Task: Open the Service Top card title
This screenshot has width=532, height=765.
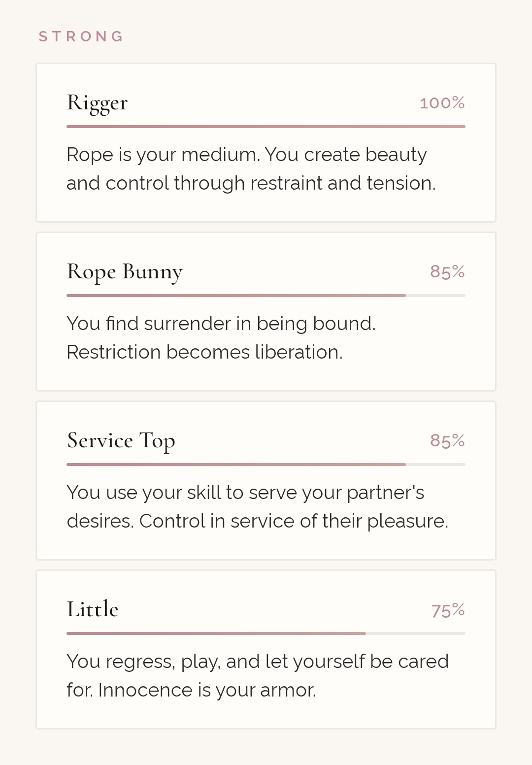Action: pos(121,440)
